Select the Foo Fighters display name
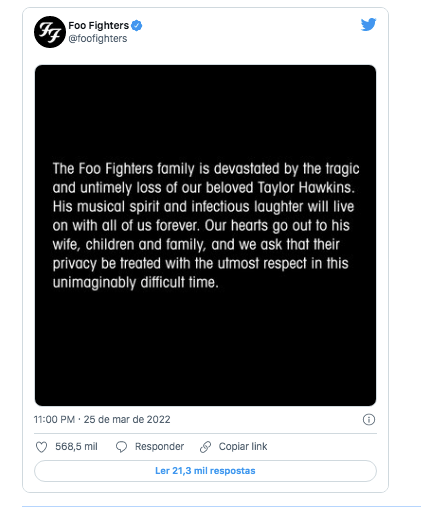This screenshot has width=421, height=507. click(98, 25)
